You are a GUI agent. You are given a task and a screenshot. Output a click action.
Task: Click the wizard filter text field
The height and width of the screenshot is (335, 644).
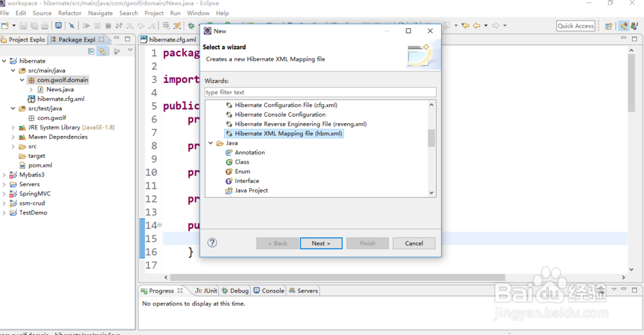tap(320, 92)
